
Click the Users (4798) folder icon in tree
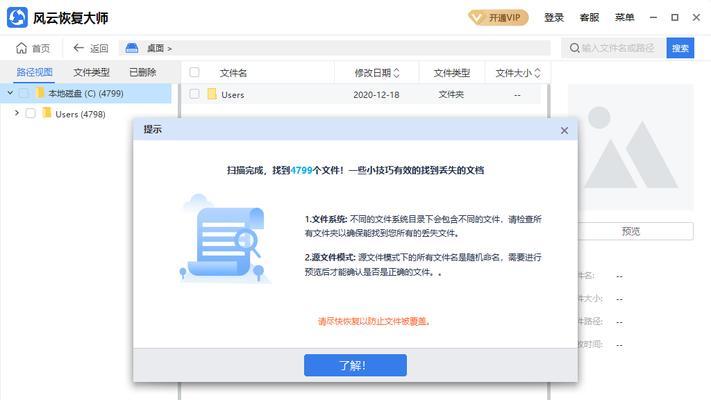click(46, 112)
